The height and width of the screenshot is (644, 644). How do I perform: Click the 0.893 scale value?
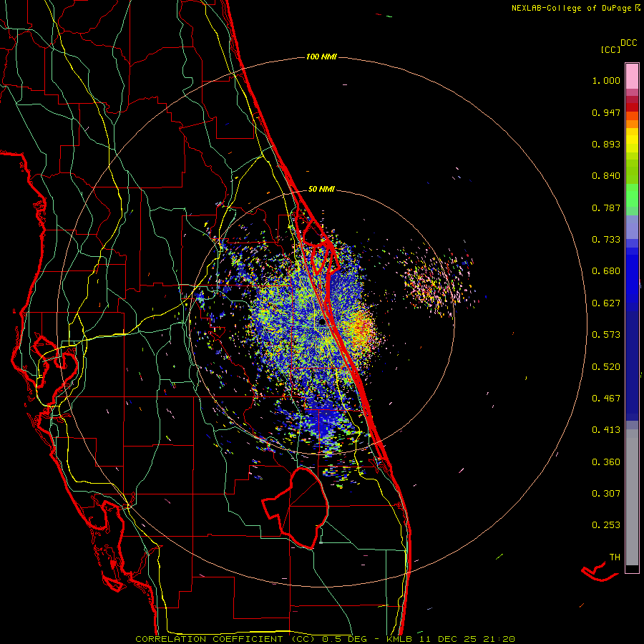coord(606,144)
